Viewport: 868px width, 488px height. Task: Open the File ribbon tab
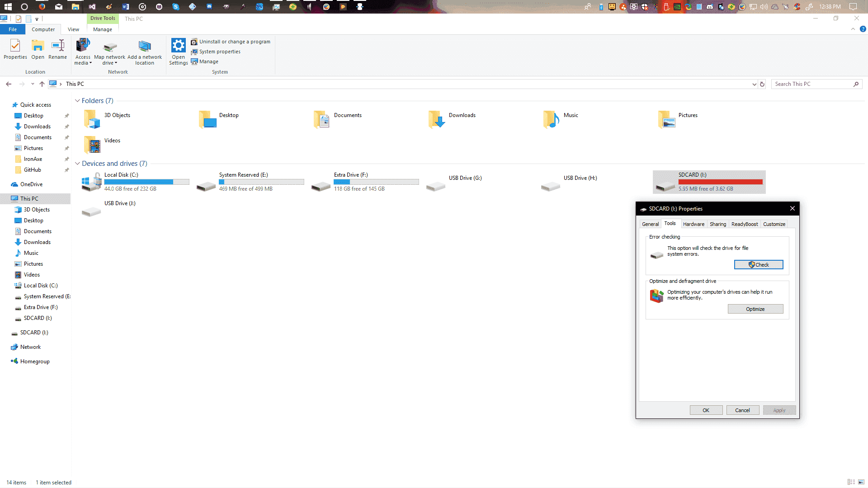pyautogui.click(x=13, y=29)
